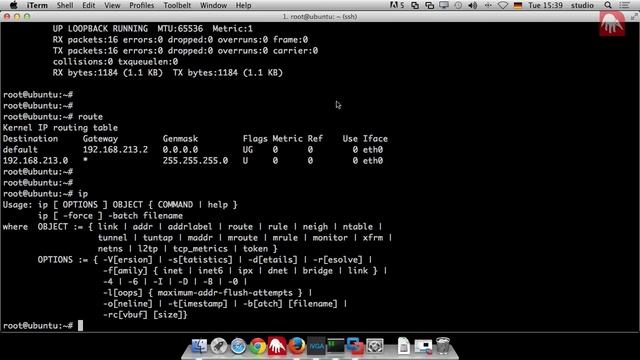This screenshot has height=360, width=640.
Task: Open the Profiles menu
Action: point(142,5)
